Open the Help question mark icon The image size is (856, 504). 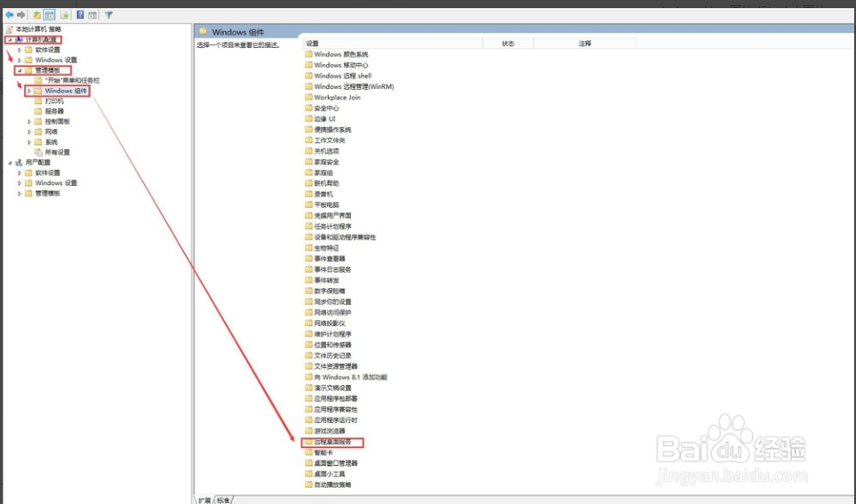pos(80,15)
